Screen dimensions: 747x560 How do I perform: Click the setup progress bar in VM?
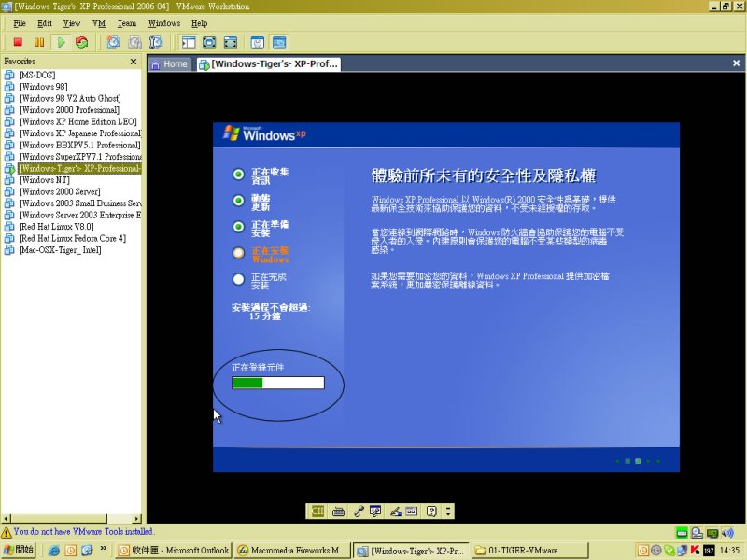tap(278, 383)
